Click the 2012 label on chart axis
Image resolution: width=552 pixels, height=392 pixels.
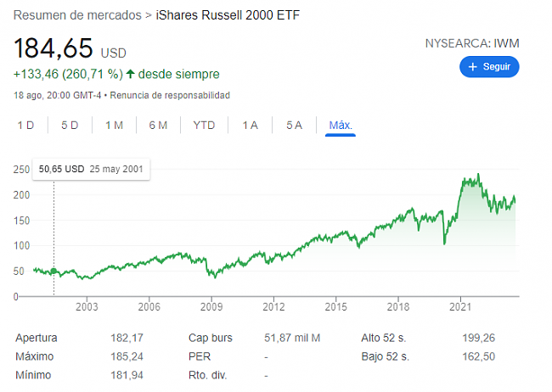(273, 307)
